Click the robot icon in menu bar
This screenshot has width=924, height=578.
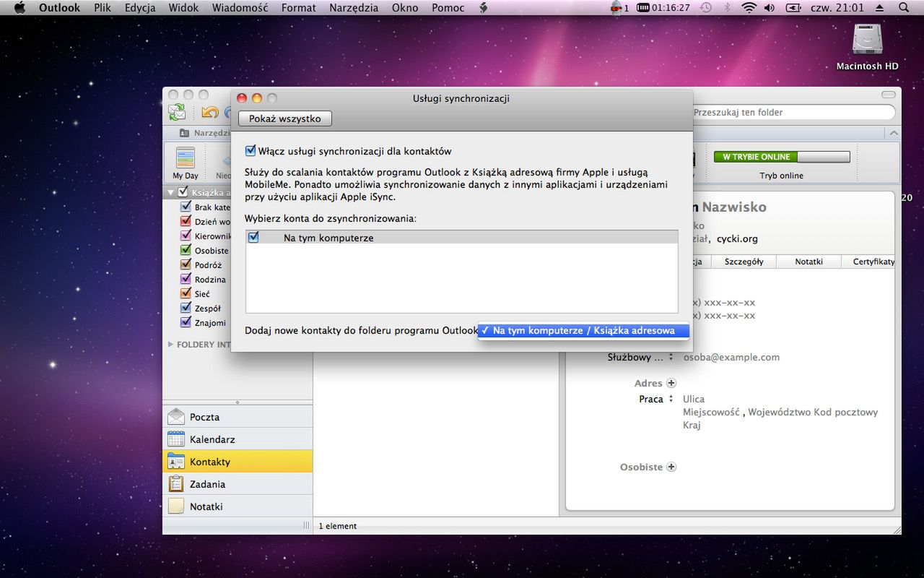coord(616,7)
